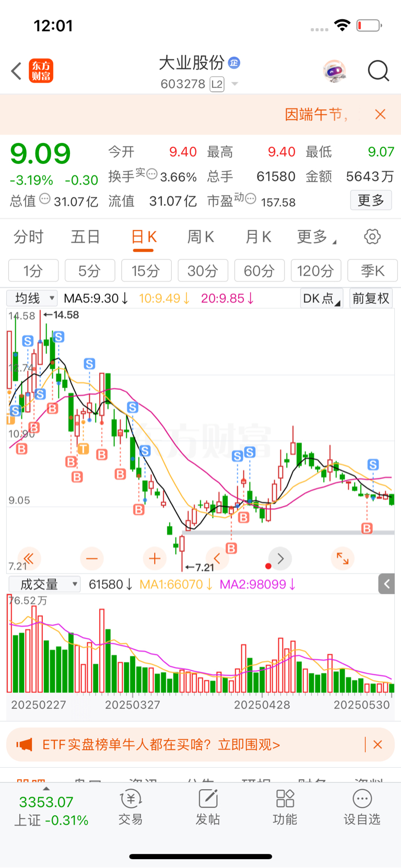This screenshot has width=401, height=868.
Task: Open the 东方财富 home logo
Action: coord(41,71)
